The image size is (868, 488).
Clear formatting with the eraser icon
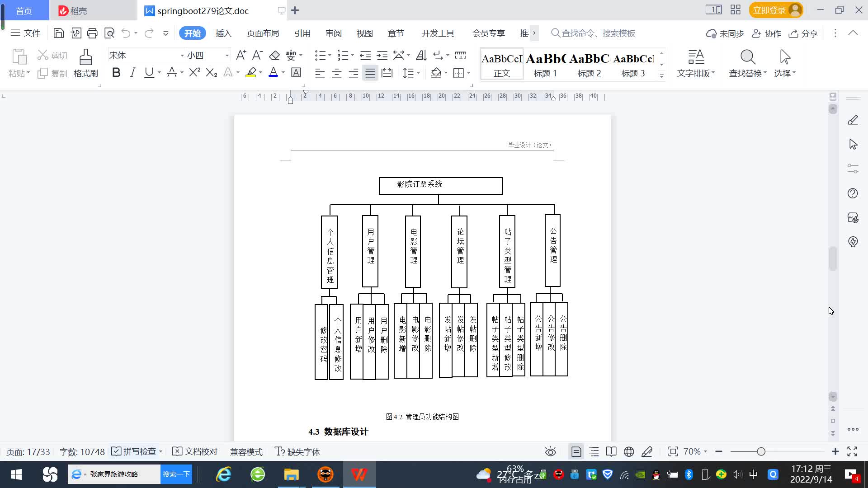[x=274, y=55]
